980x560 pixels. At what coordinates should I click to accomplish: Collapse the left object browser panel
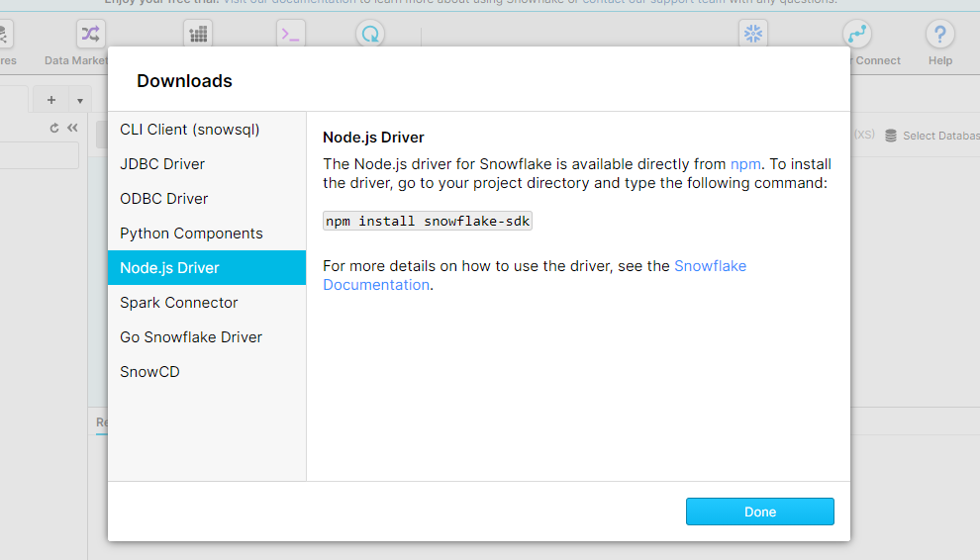pyautogui.click(x=72, y=128)
